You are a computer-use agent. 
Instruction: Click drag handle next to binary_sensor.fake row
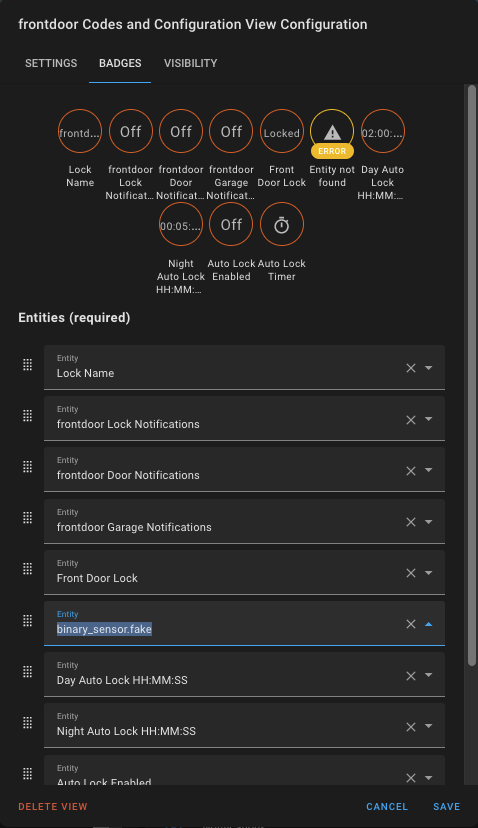[x=27, y=621]
